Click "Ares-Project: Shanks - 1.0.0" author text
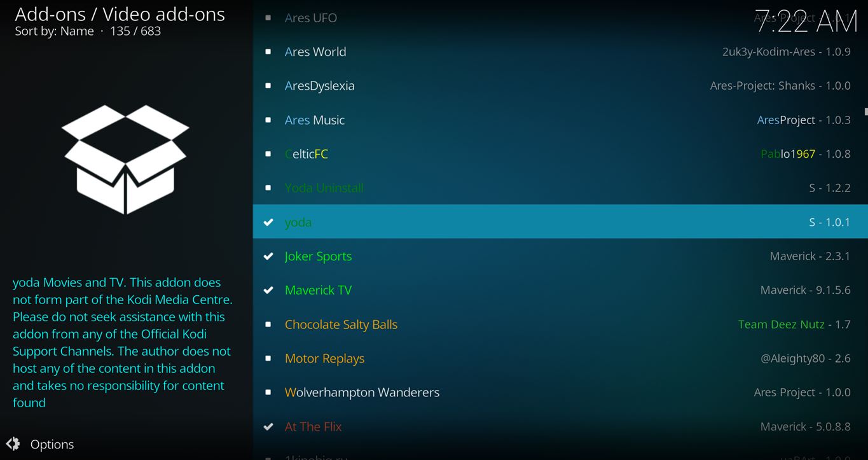This screenshot has height=460, width=868. click(x=780, y=86)
